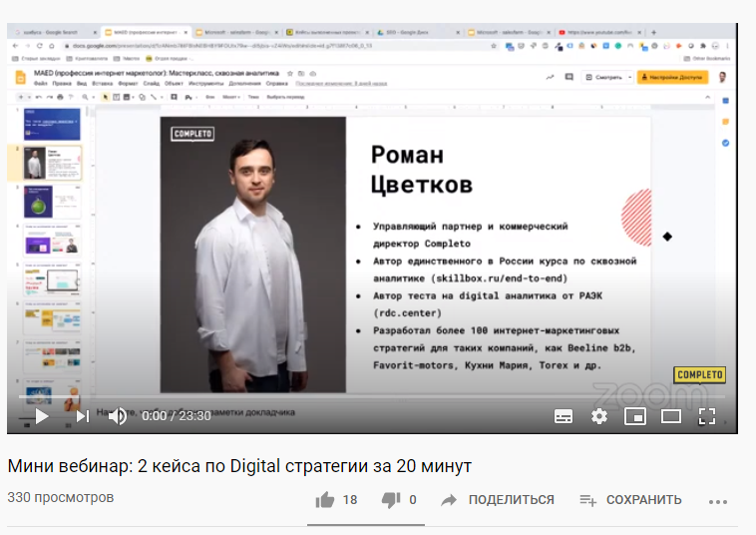Click the orange Настройки Доступа button
Screen dimensions: 756x535
pyautogui.click(x=672, y=77)
